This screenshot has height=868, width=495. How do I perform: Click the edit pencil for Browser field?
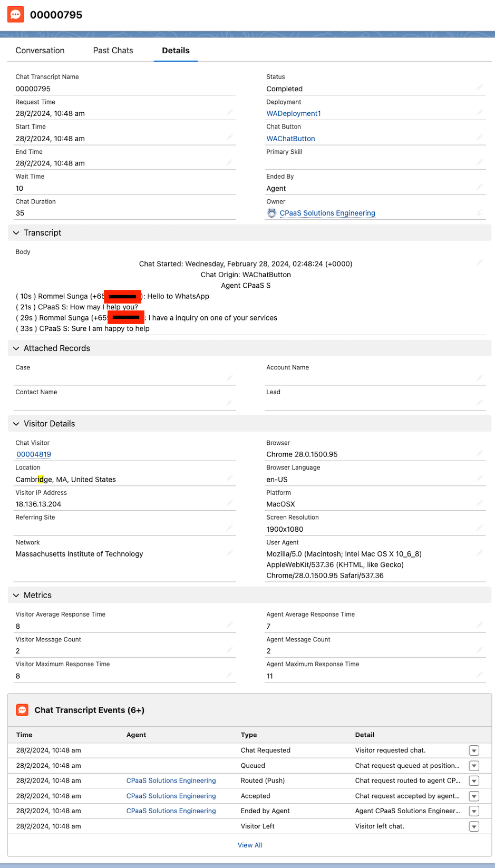(479, 453)
